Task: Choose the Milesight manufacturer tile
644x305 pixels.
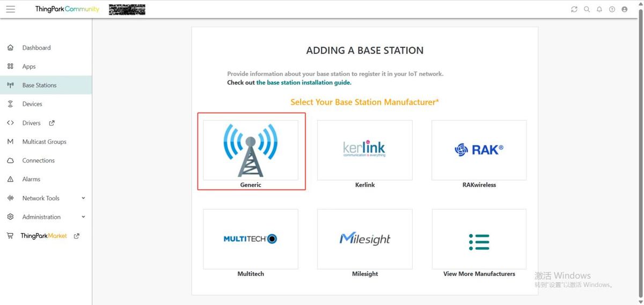Action: [365, 239]
